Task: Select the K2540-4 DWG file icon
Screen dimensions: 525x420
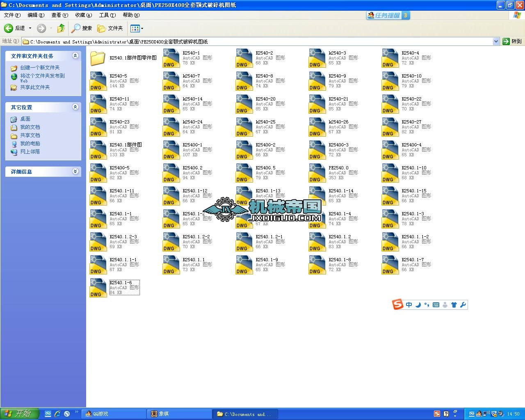Action: 390,58
